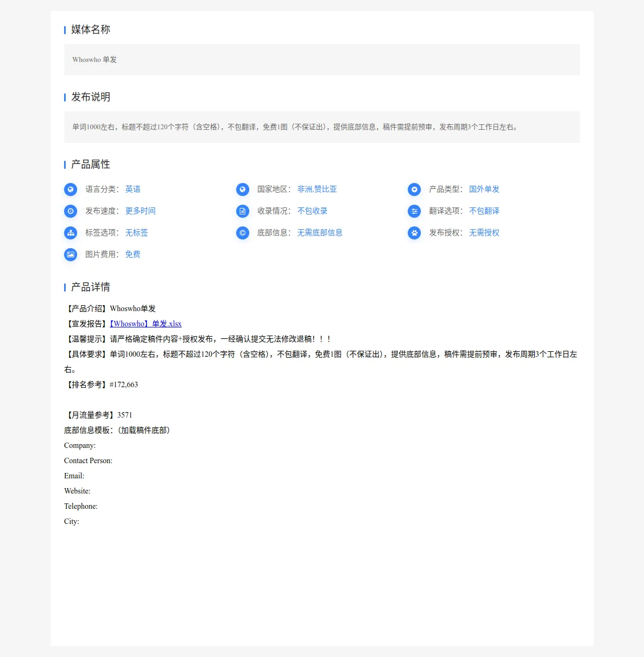
Task: Click the 产品详情 section heading
Action: click(91, 287)
